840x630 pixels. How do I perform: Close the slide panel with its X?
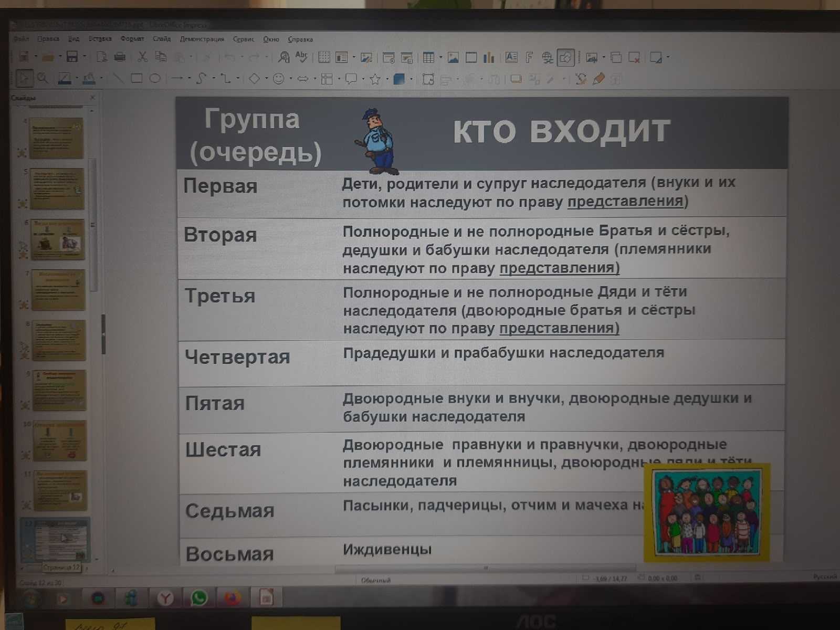93,98
